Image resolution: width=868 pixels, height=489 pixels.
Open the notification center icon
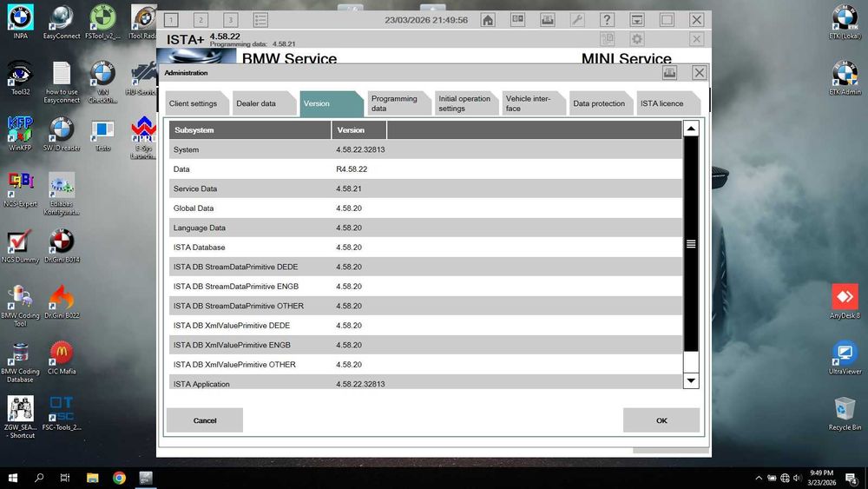click(x=852, y=478)
